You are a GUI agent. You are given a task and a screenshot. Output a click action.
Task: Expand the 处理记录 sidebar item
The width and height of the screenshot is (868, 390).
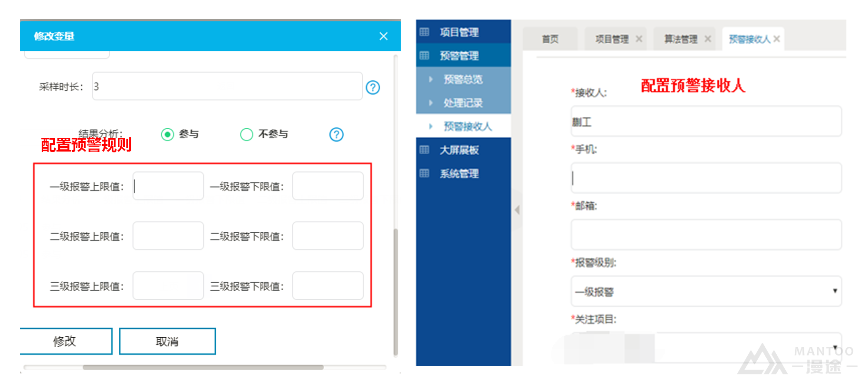(431, 103)
